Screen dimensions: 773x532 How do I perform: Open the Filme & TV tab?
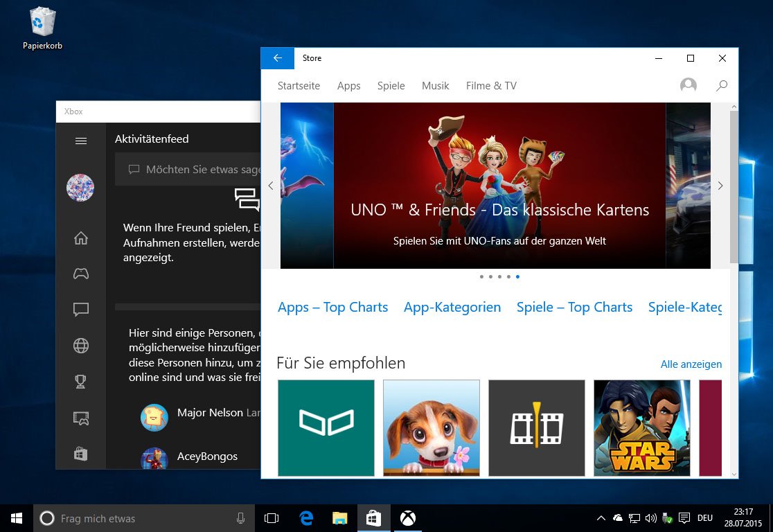click(491, 86)
